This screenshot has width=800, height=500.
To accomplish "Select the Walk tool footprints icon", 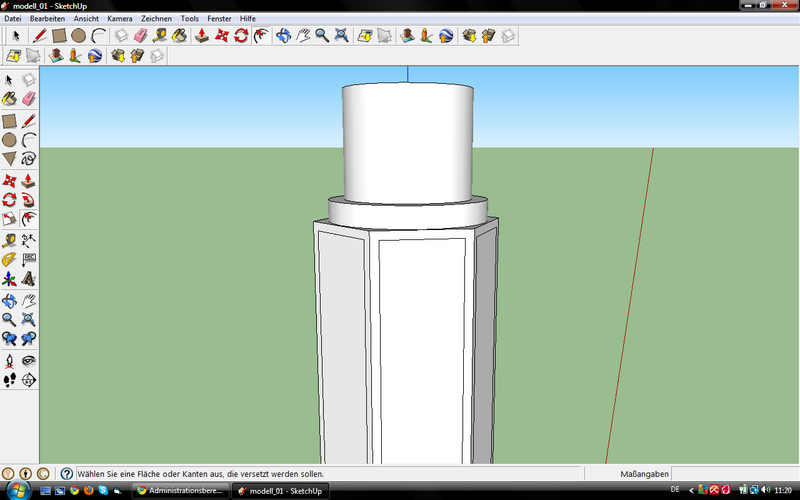I will [9, 380].
